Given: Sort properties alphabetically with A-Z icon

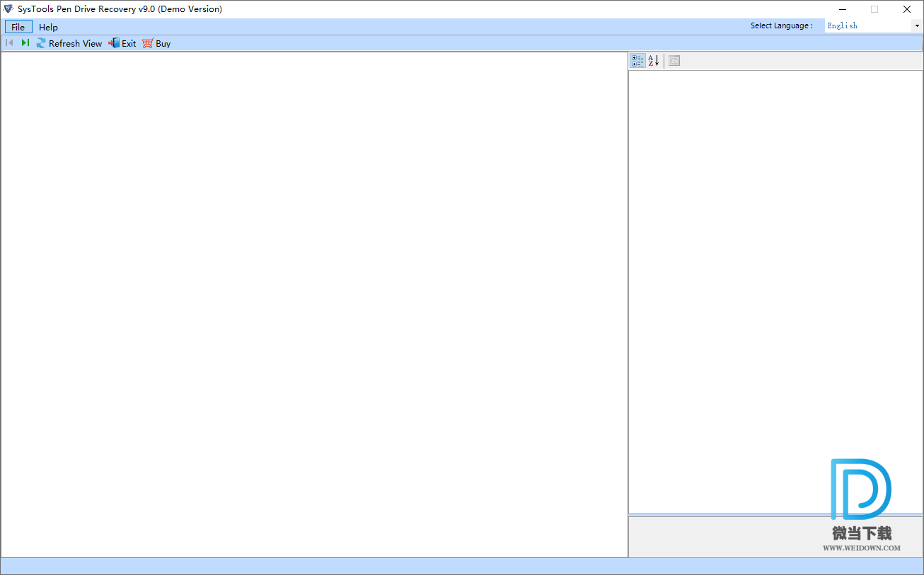Looking at the screenshot, I should (x=654, y=61).
